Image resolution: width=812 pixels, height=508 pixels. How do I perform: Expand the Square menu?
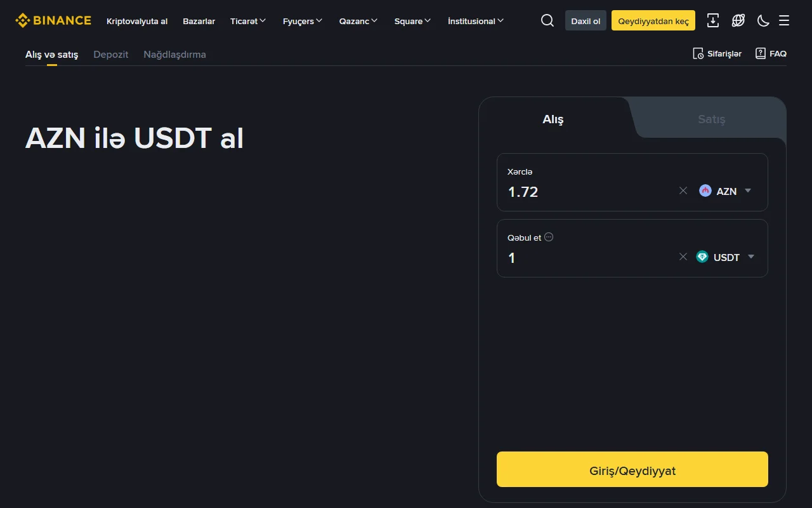[x=412, y=21]
